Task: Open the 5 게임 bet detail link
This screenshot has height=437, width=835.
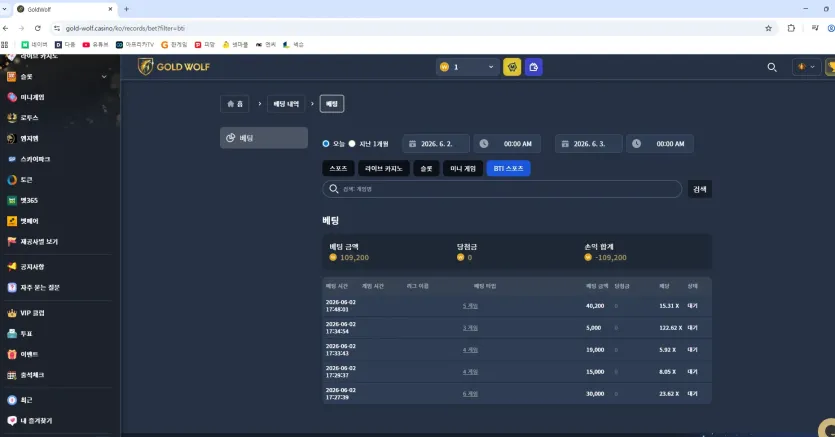Action: pyautogui.click(x=470, y=306)
